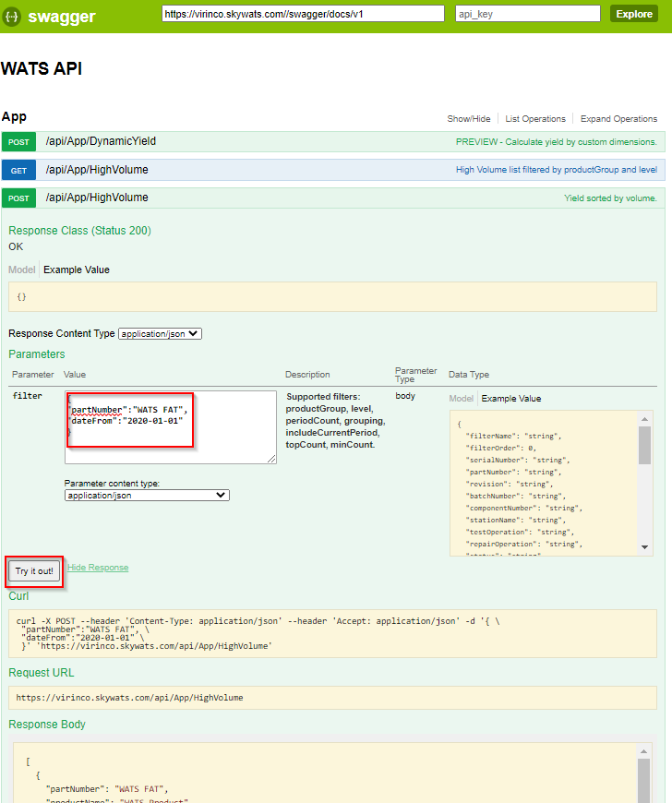Click the Response Body scrollbar thumb
Screen dimensions: 672x803
pyautogui.click(x=643, y=781)
